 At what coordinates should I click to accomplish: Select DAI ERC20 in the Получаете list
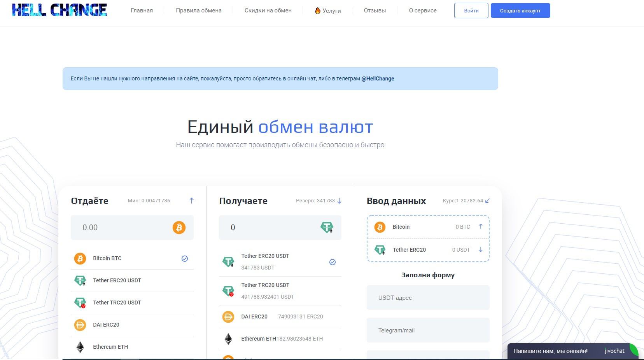[x=280, y=317]
